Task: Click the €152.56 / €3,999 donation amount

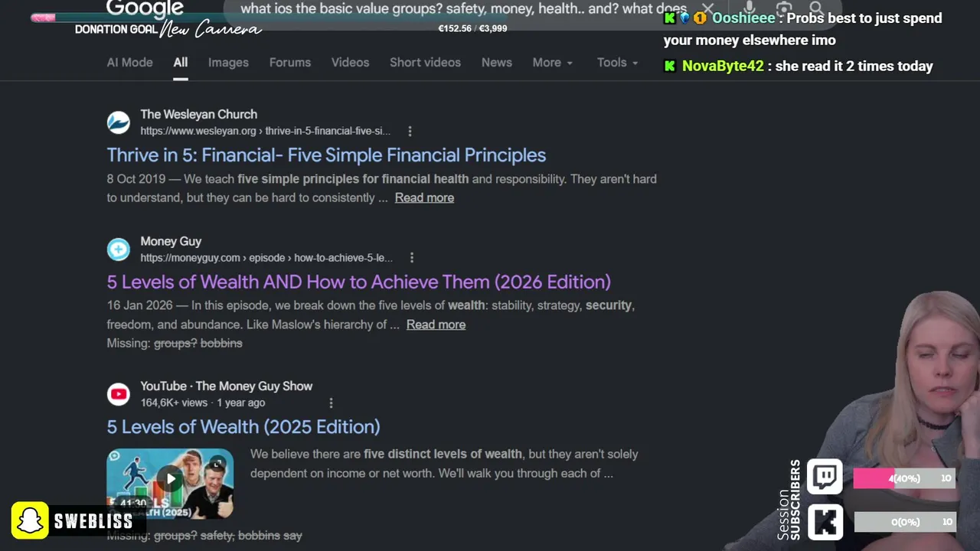Action: (x=472, y=28)
